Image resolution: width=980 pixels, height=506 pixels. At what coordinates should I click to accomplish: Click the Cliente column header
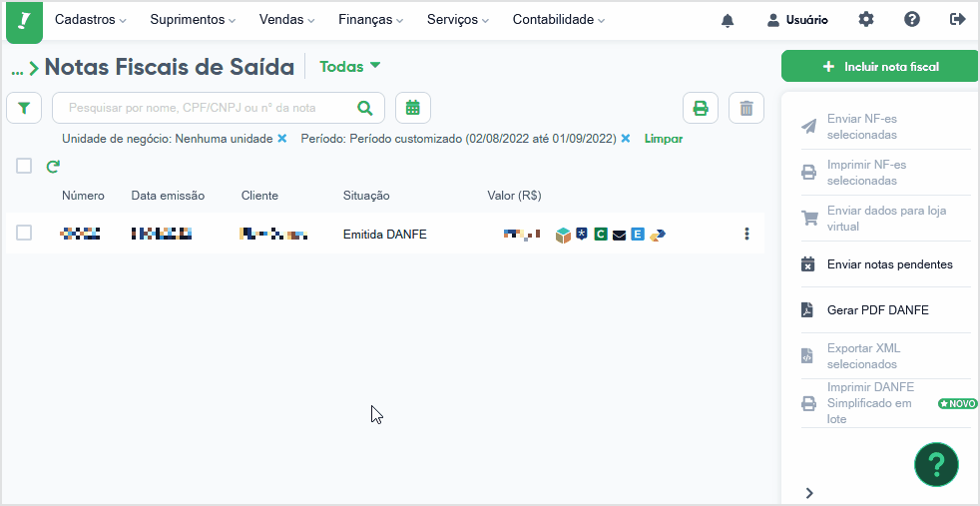(259, 196)
